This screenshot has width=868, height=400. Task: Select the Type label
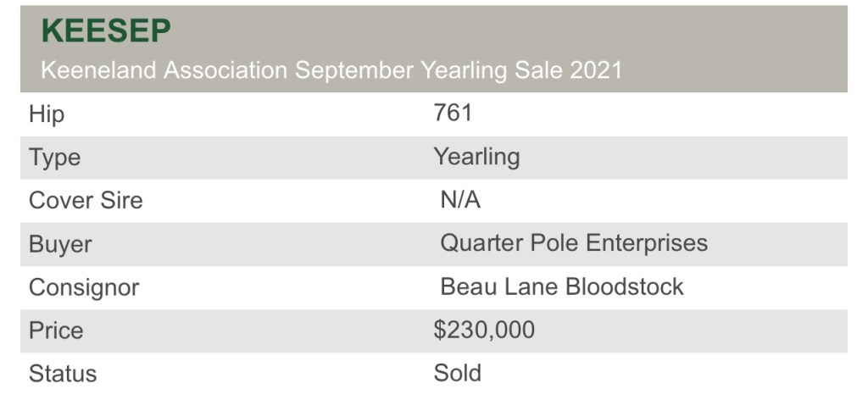click(x=54, y=158)
